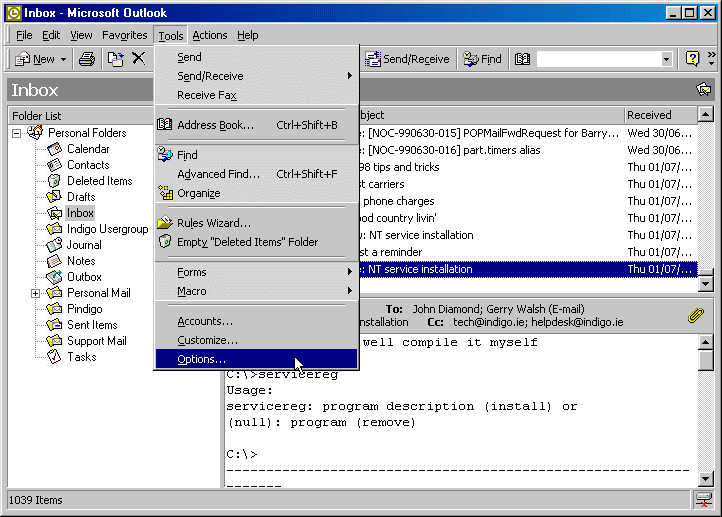This screenshot has height=517, width=722.
Task: Expand the Personal Mail folder node
Action: point(35,293)
